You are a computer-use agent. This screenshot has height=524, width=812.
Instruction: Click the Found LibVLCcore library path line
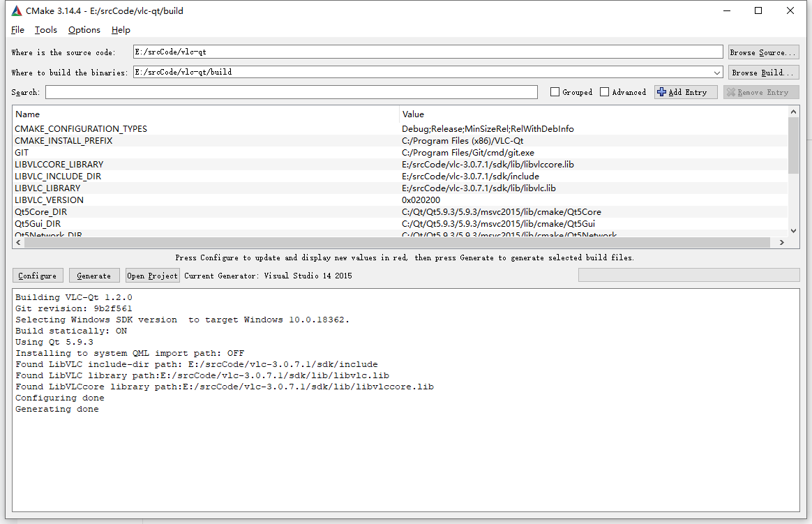[x=224, y=387]
